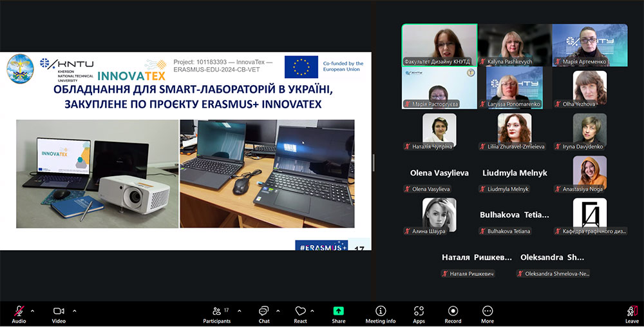
Task: Click the green Share screen icon
Action: click(x=339, y=312)
